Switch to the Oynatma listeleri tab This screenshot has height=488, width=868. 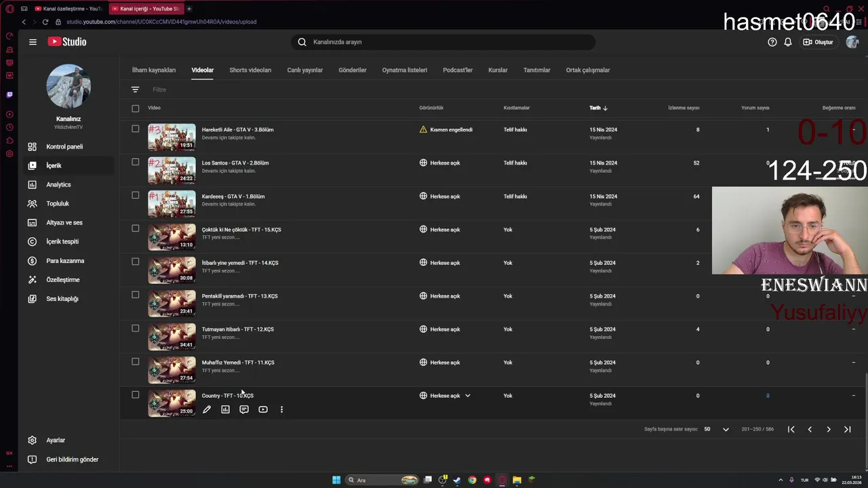(405, 70)
